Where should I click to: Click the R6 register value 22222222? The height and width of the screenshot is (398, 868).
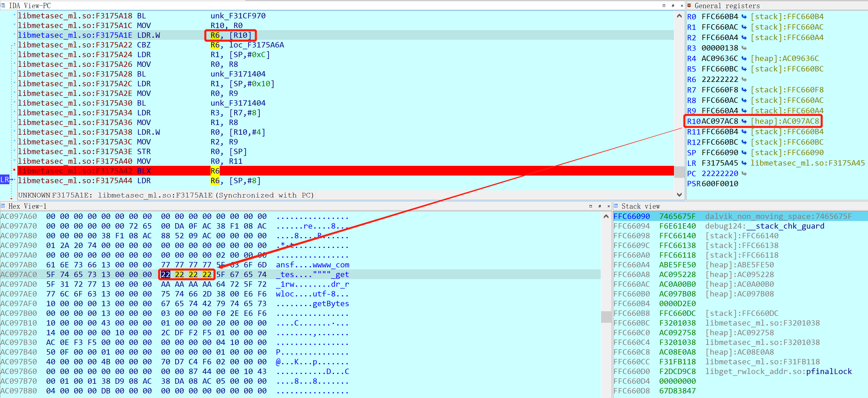[x=719, y=79]
